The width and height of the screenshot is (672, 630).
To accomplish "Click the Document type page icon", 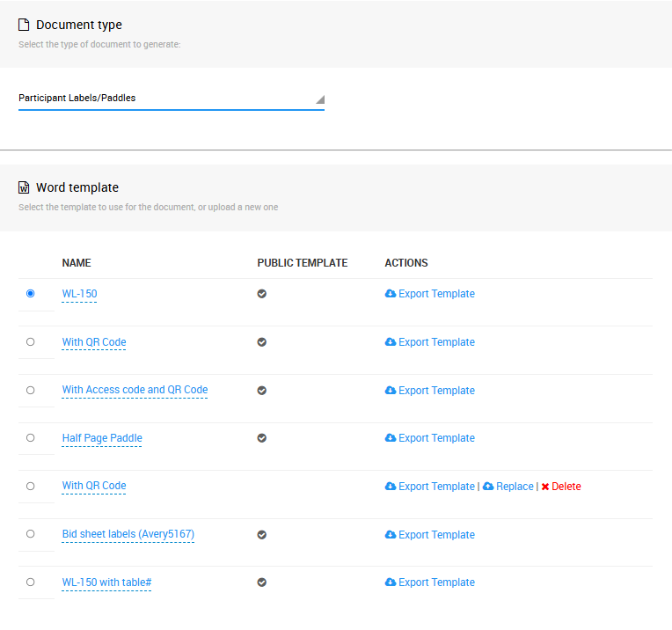I will pos(24,25).
